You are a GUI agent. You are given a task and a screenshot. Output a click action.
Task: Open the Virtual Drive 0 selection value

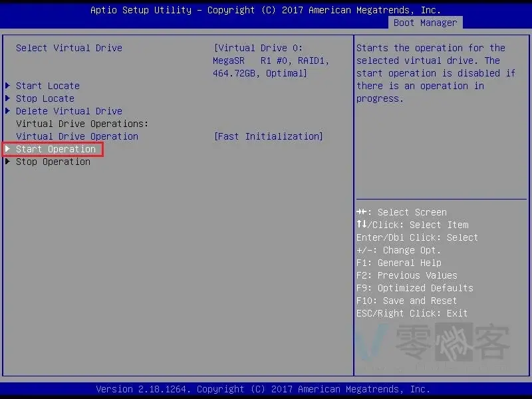[271, 61]
